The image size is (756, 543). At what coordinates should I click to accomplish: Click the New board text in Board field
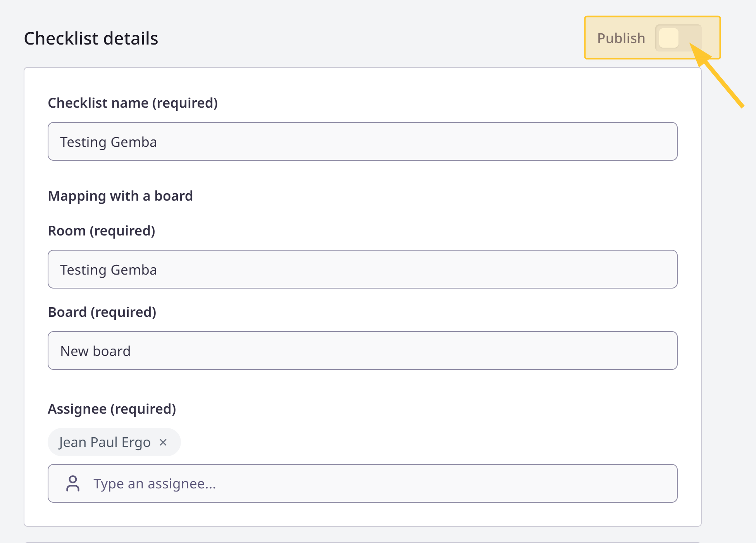tap(95, 351)
